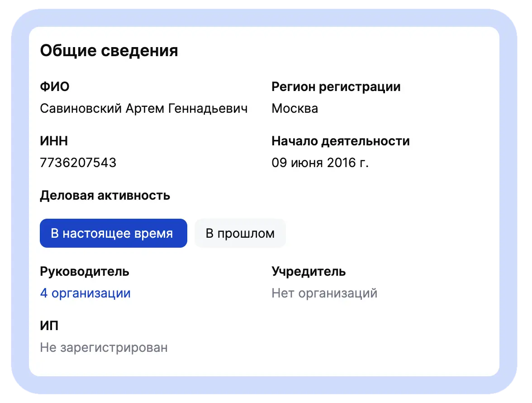Screen dimensions: 532x403
Task: Click the "Регион регистрации" label
Action: tap(336, 87)
